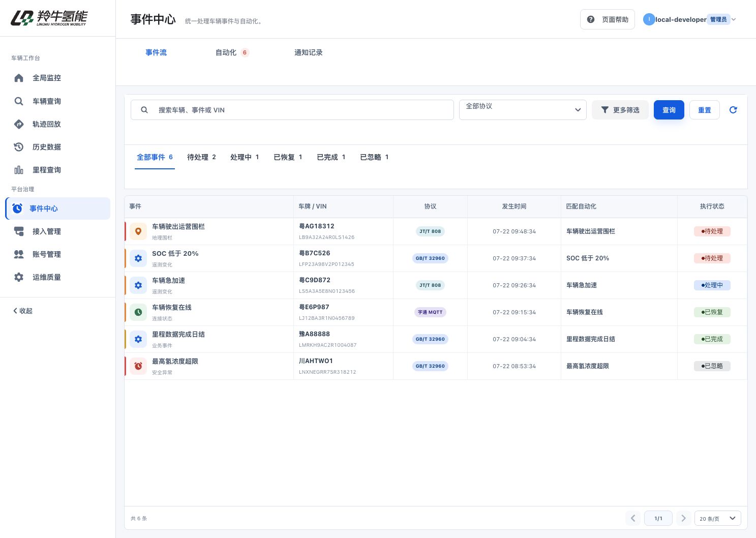756x538 pixels.
Task: Open the 20 条/页 page size dropdown
Action: [717, 518]
